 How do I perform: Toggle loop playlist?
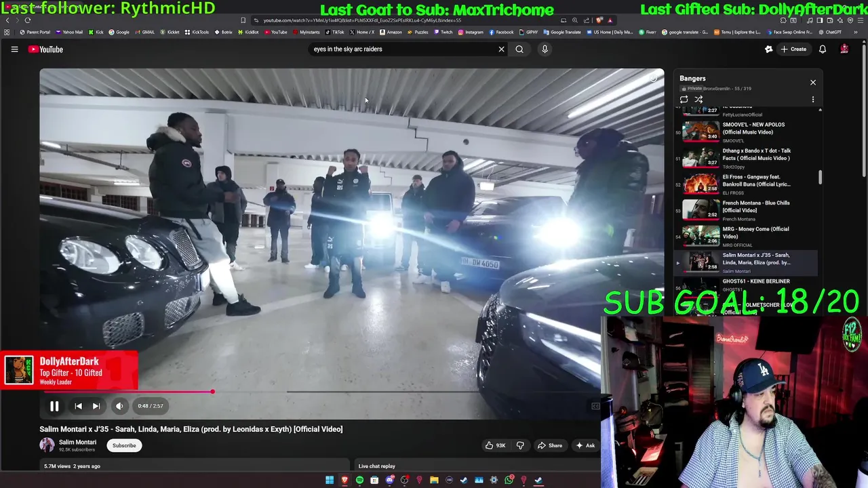(684, 100)
